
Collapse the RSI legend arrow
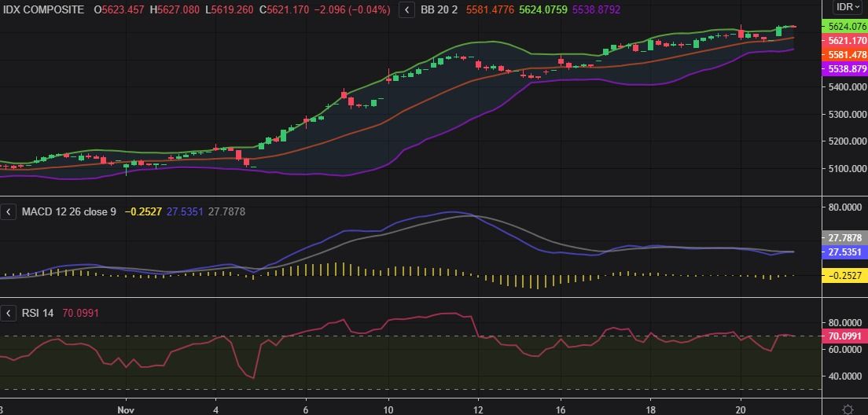click(x=9, y=314)
